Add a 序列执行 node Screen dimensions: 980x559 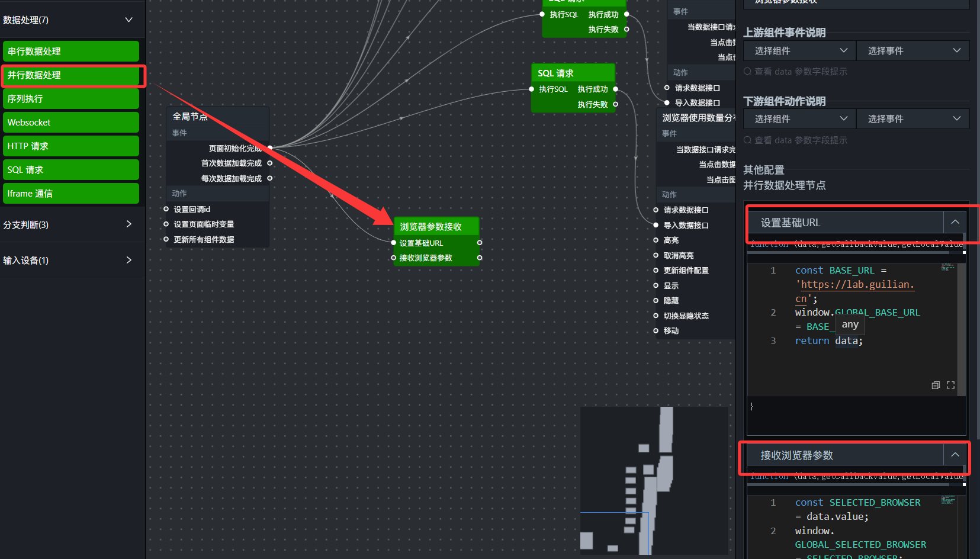pyautogui.click(x=71, y=99)
